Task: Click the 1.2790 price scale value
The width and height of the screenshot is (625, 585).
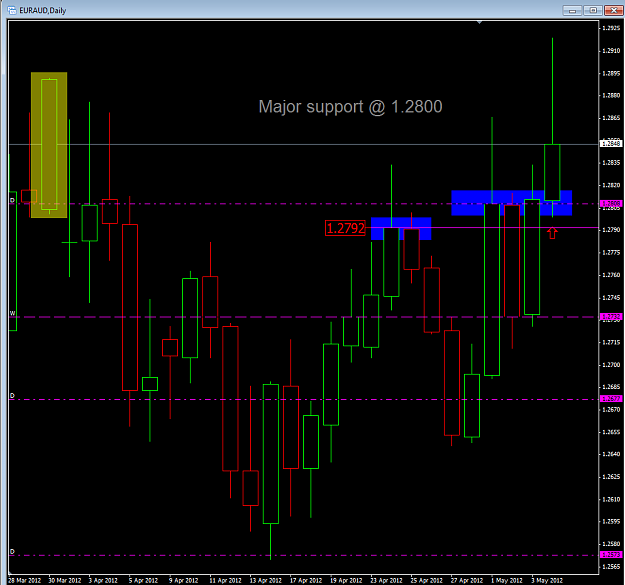Action: tap(611, 230)
